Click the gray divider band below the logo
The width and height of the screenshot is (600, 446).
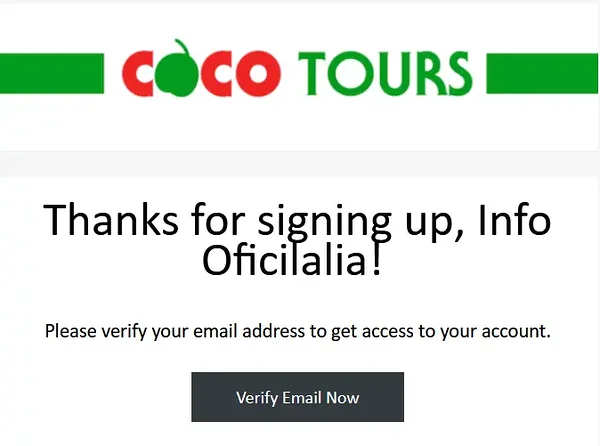pos(300,164)
